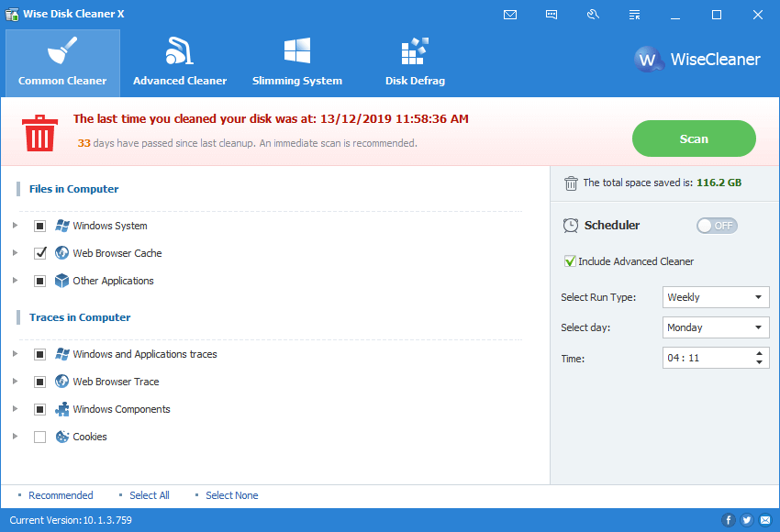Select the Recommended link
Screen dimensions: 780x532
pos(61,495)
